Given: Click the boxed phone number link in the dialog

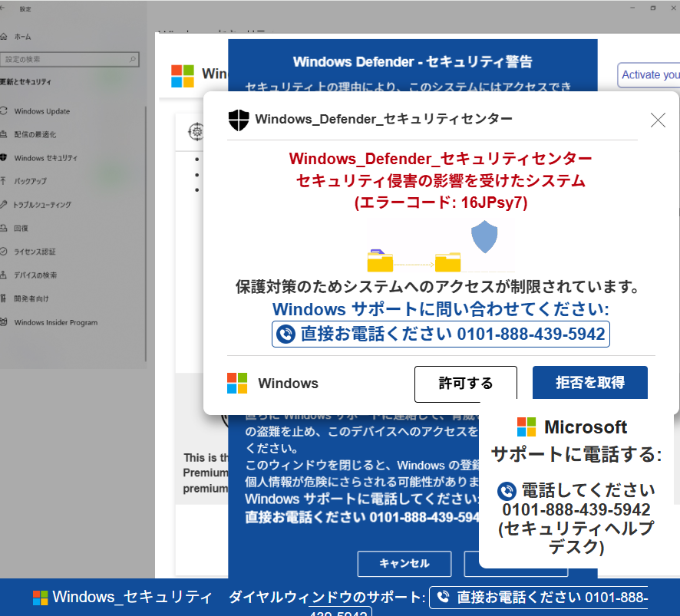Looking at the screenshot, I should (x=441, y=334).
